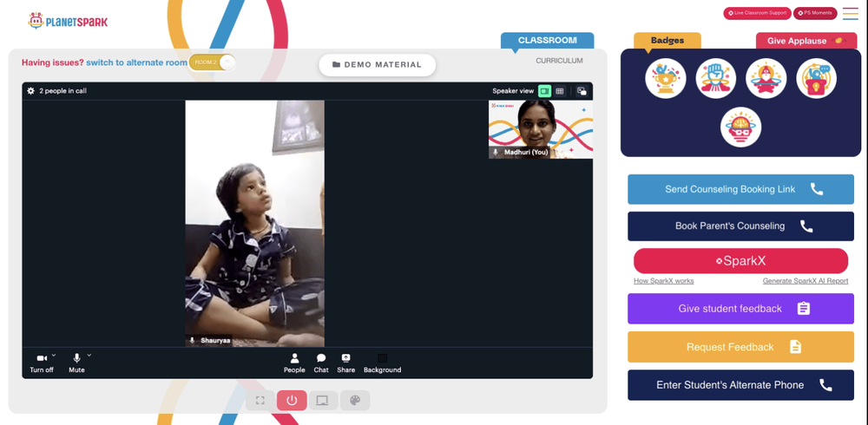Click Live Classroom Support button
This screenshot has height=425, width=868.
tap(757, 13)
